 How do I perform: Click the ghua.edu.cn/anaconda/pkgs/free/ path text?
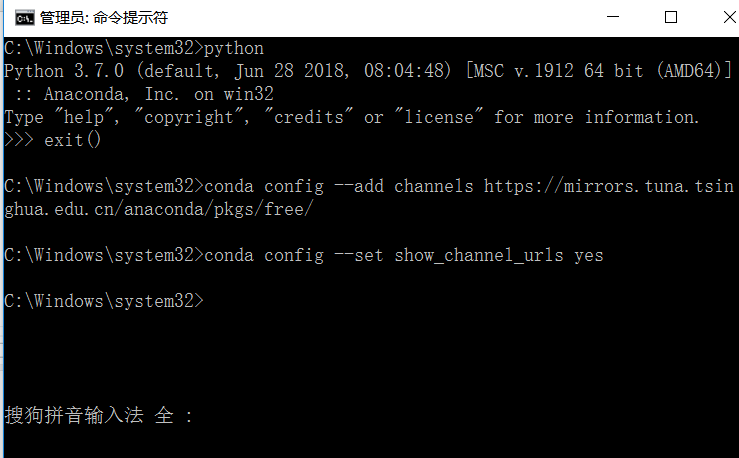[x=158, y=209]
